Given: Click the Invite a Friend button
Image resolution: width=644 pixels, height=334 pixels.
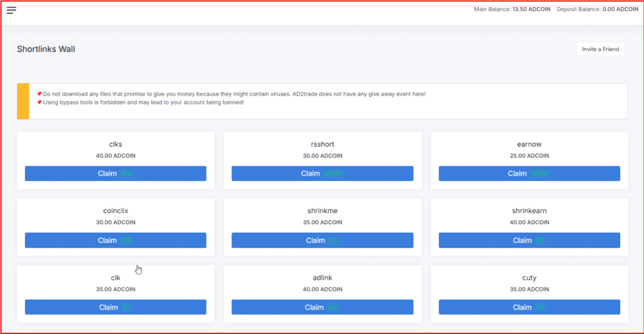Looking at the screenshot, I should click(x=600, y=49).
